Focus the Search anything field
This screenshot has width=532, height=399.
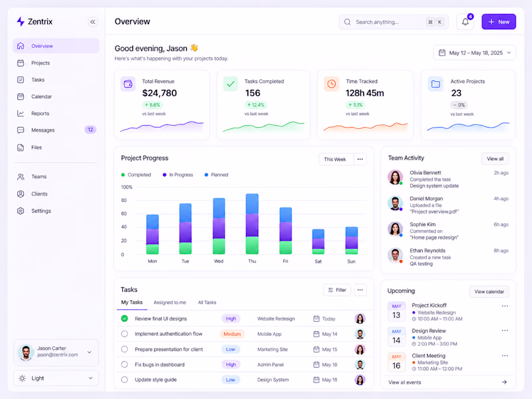394,22
